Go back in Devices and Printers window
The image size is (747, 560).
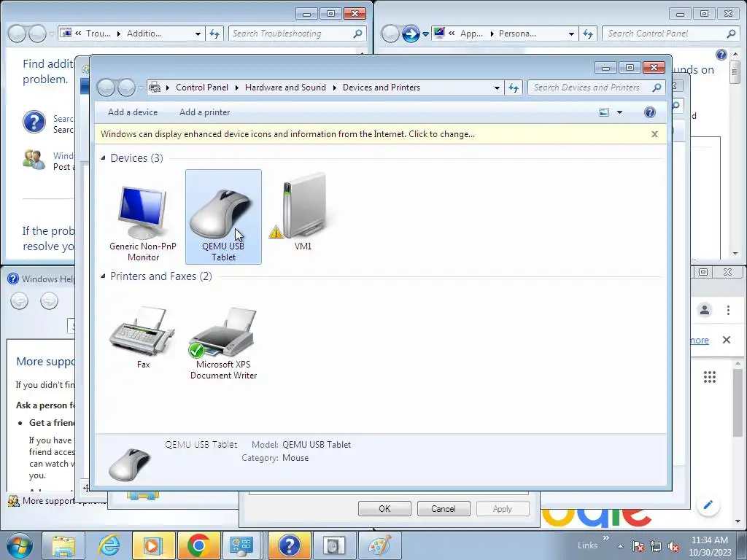pos(107,87)
